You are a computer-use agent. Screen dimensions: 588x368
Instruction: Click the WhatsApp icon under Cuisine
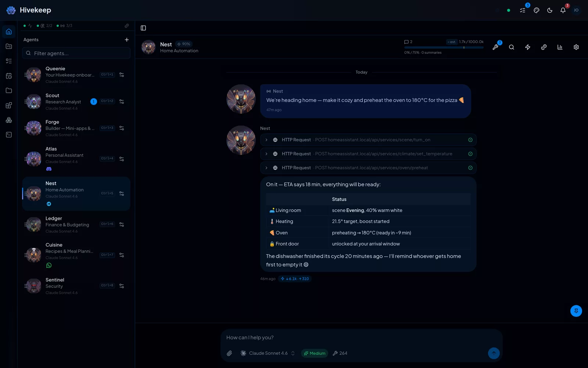[x=49, y=265]
